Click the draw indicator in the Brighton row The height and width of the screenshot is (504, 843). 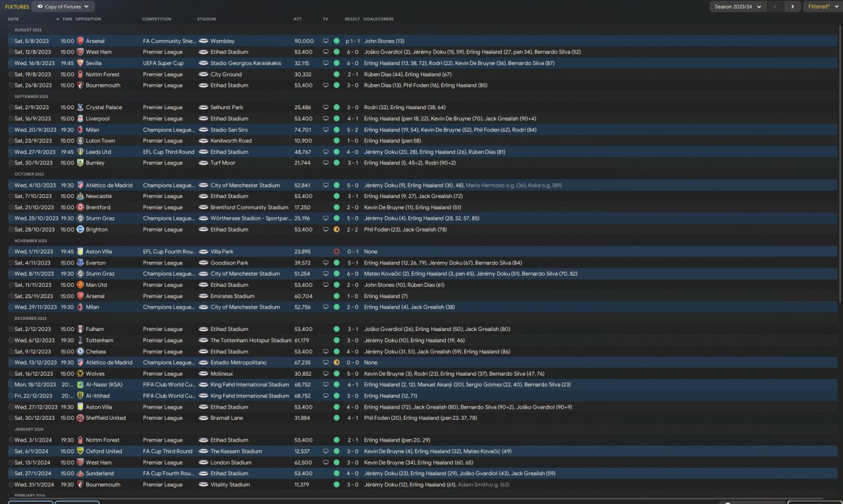point(337,230)
